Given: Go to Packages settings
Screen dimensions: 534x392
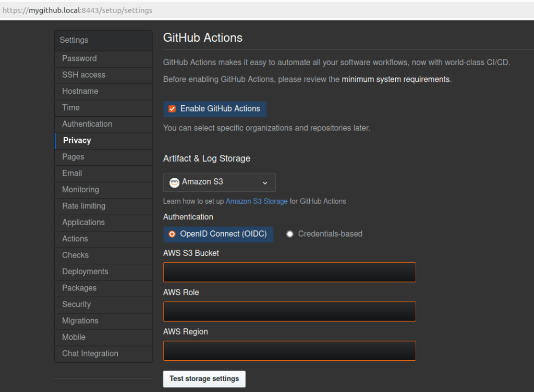Looking at the screenshot, I should (x=104, y=288).
